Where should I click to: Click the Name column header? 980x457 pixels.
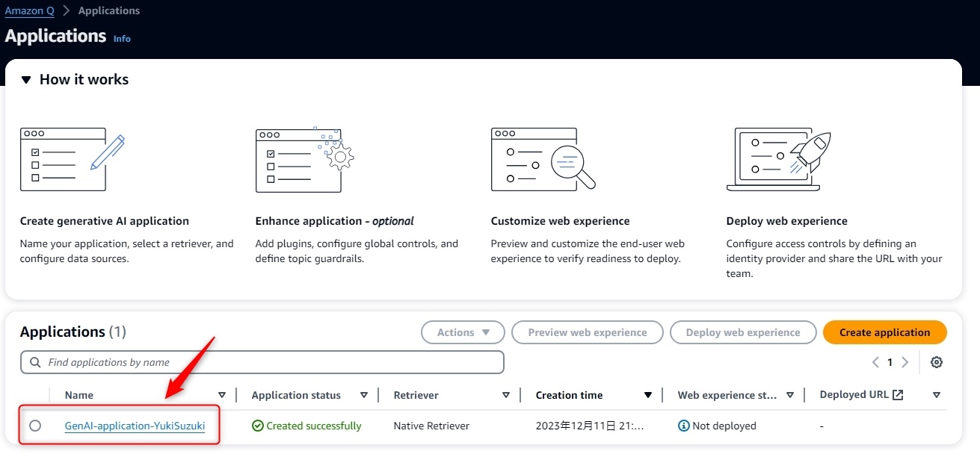tap(79, 395)
